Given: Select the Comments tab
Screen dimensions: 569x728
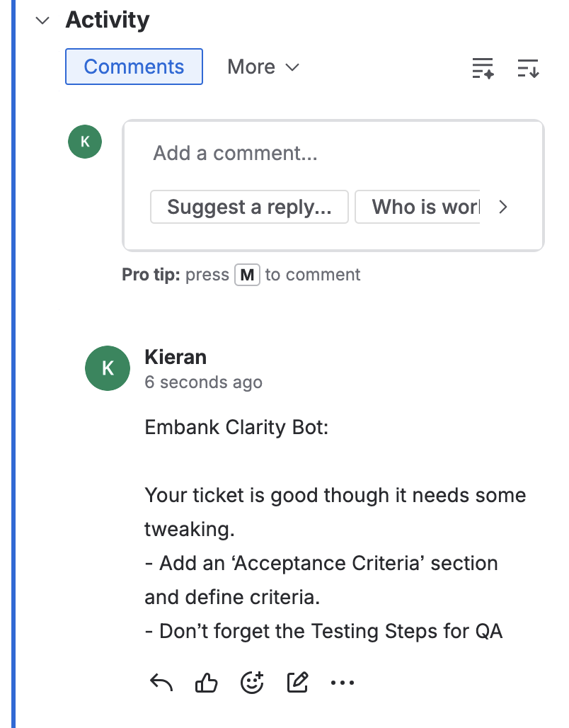Looking at the screenshot, I should (x=134, y=67).
